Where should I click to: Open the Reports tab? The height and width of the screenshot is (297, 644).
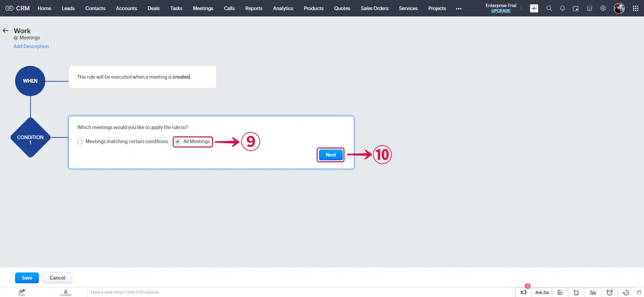[x=254, y=8]
